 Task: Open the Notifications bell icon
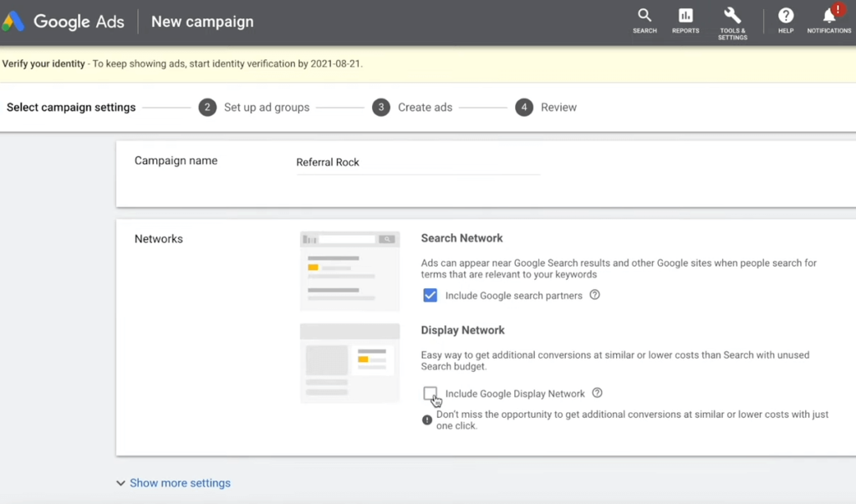(x=828, y=20)
